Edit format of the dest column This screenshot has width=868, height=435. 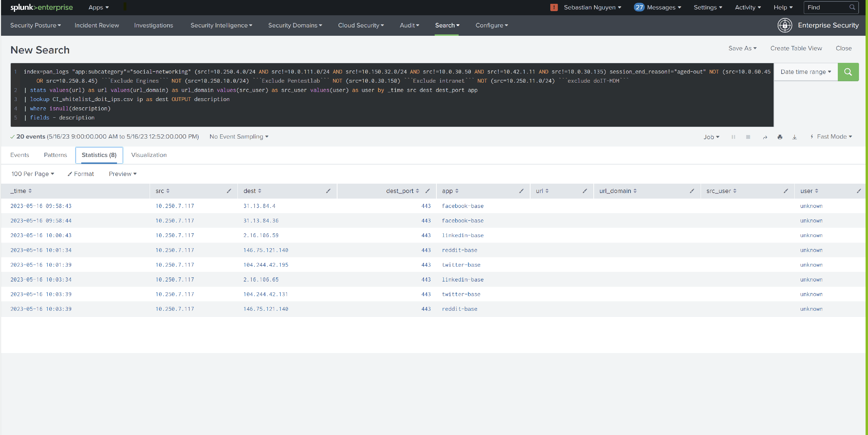(x=328, y=191)
